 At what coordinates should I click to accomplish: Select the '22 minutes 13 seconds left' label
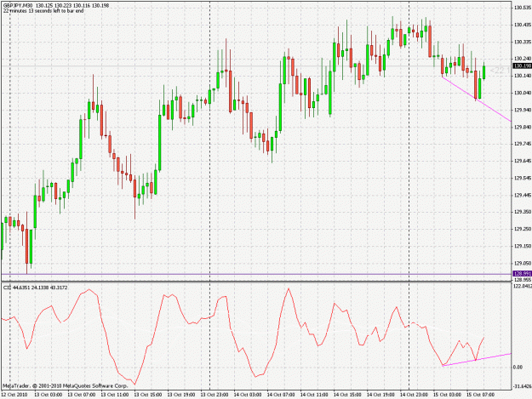(43, 11)
